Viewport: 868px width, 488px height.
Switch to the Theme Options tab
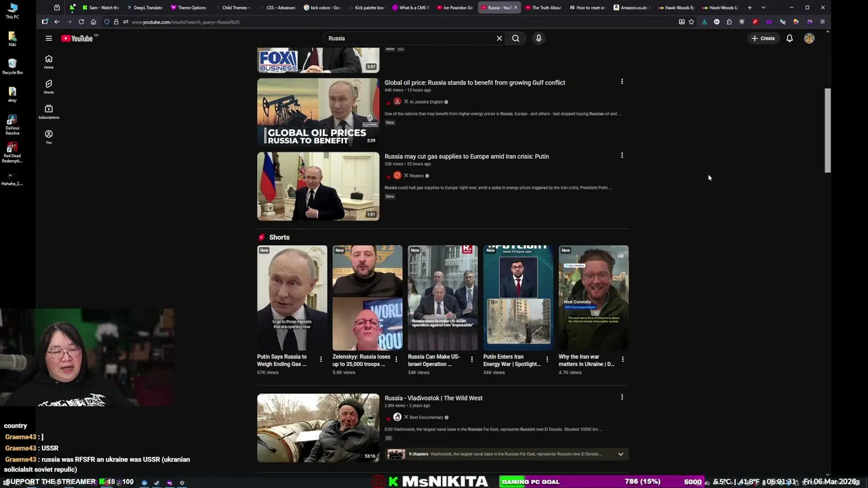189,7
